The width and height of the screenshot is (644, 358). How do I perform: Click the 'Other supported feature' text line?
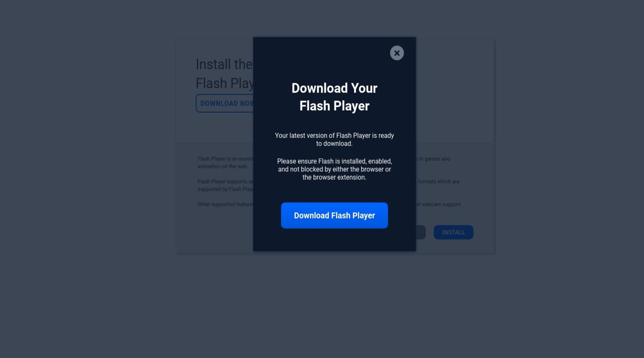(225, 204)
